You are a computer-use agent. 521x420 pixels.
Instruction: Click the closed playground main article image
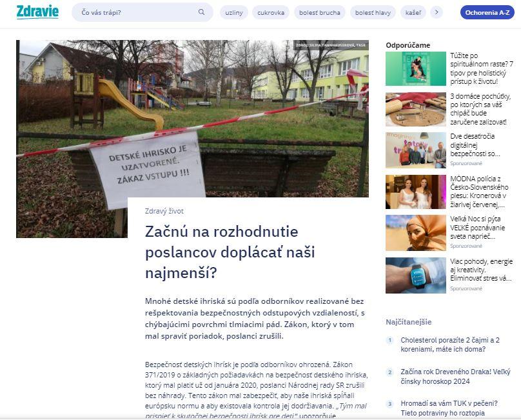coord(192,116)
